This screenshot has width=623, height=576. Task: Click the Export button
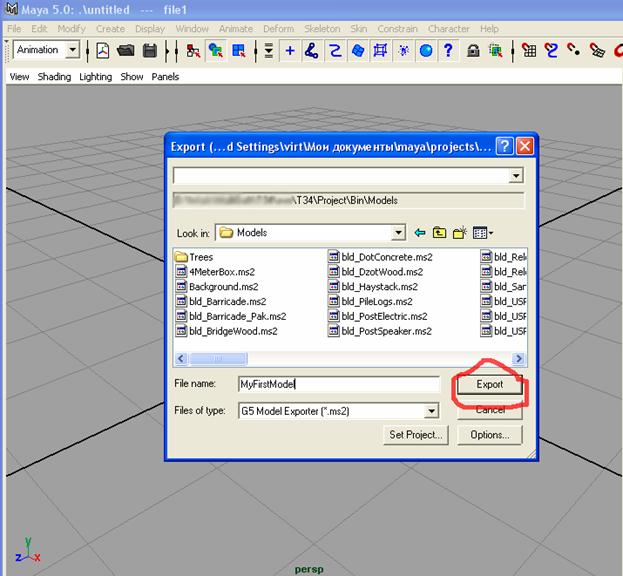click(489, 384)
